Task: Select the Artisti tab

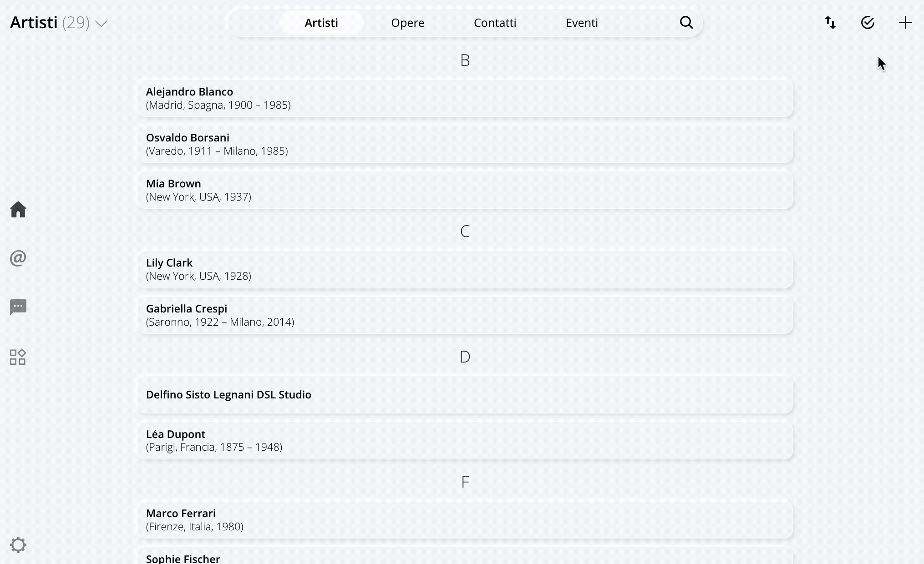Action: coord(321,23)
